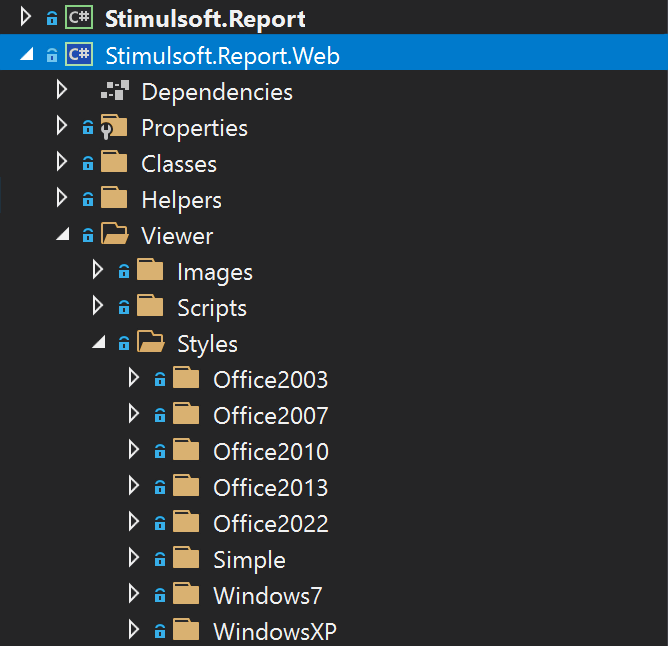The image size is (668, 646).
Task: Click the Office2013 folder icon
Action: tap(186, 485)
